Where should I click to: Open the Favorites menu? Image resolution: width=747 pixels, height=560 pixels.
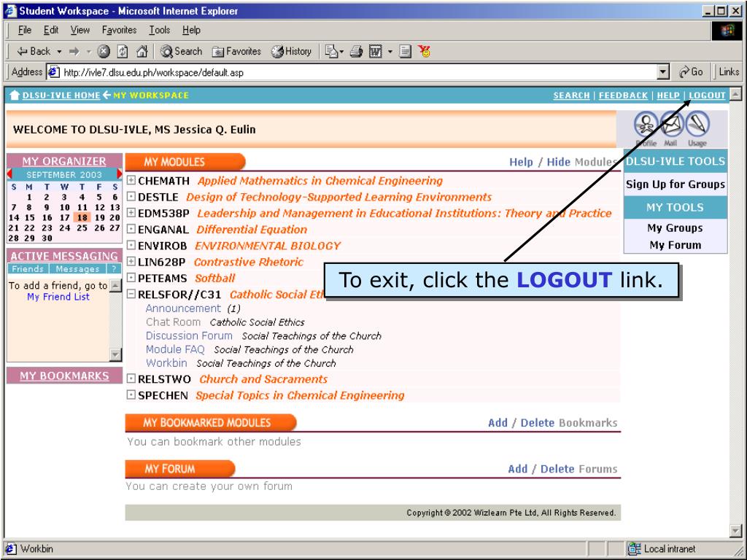pyautogui.click(x=119, y=30)
